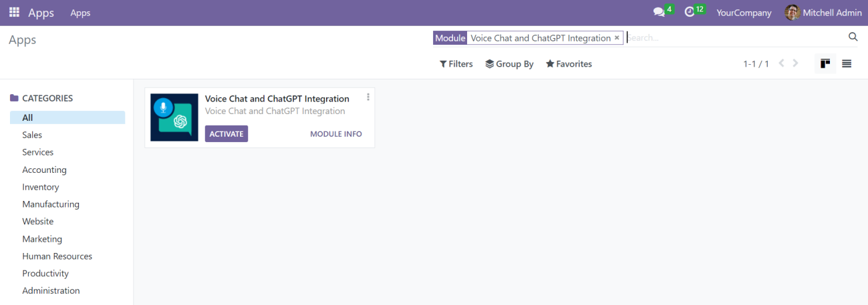This screenshot has height=305, width=868.
Task: Remove the Module search facet
Action: click(x=617, y=38)
